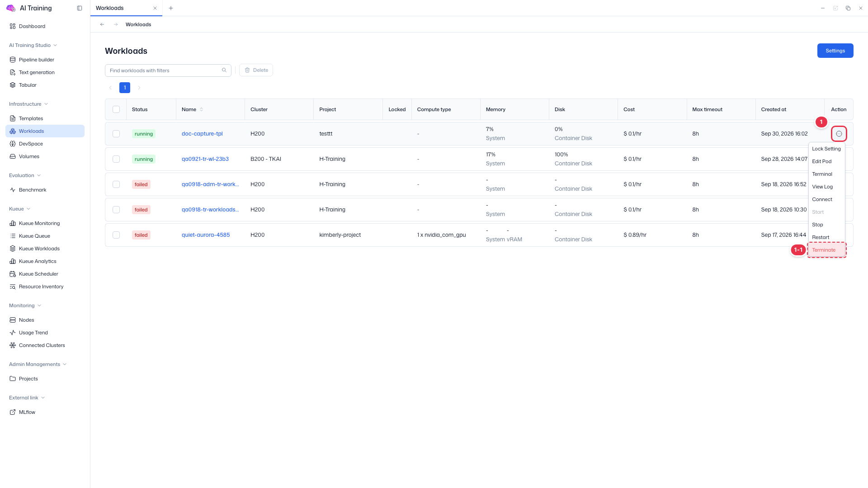This screenshot has height=488, width=868.
Task: Check the qa0918-tr-workloads row checkbox
Action: tap(116, 210)
